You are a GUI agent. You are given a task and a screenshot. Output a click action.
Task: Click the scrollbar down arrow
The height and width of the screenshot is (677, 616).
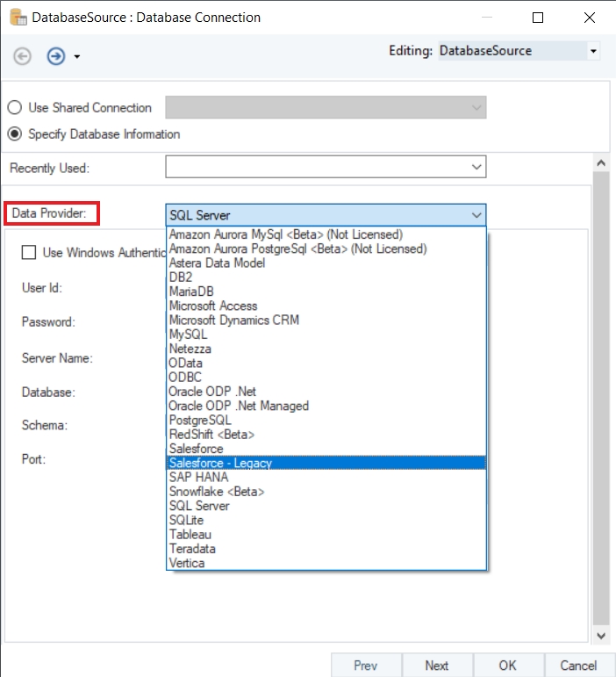click(x=601, y=636)
